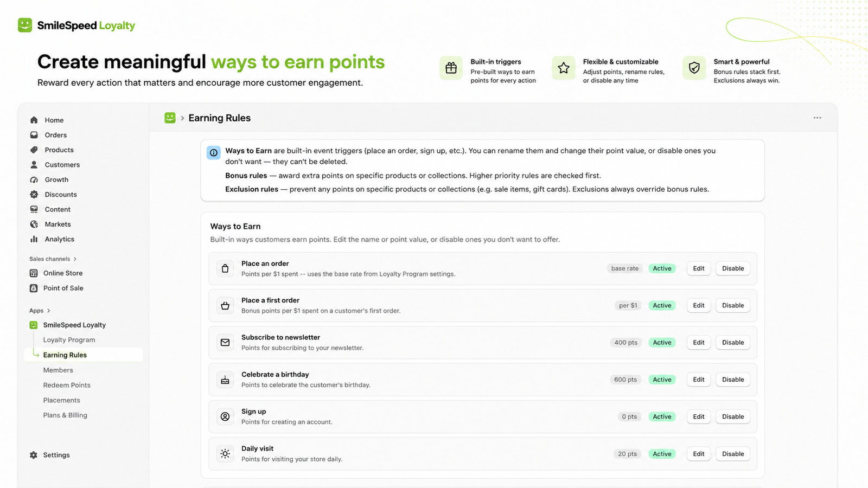Viewport: 868px width, 488px height.
Task: Open the three-dot more options menu
Action: point(817,118)
